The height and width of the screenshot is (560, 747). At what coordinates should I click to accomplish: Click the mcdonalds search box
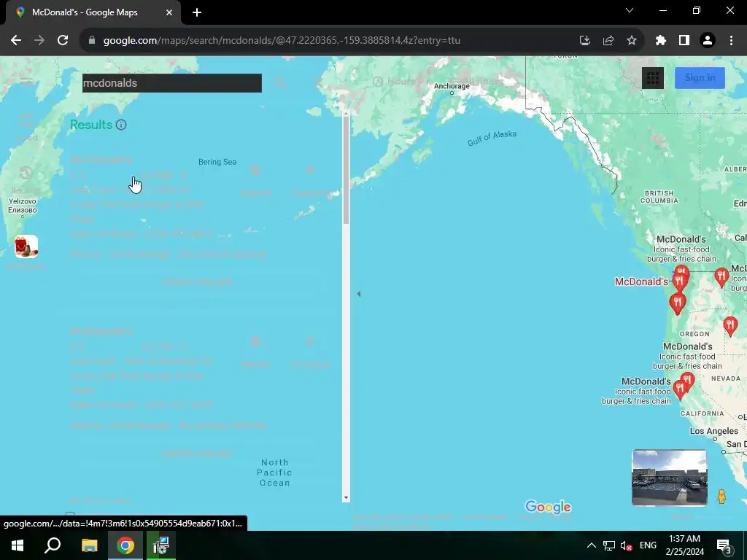[172, 83]
